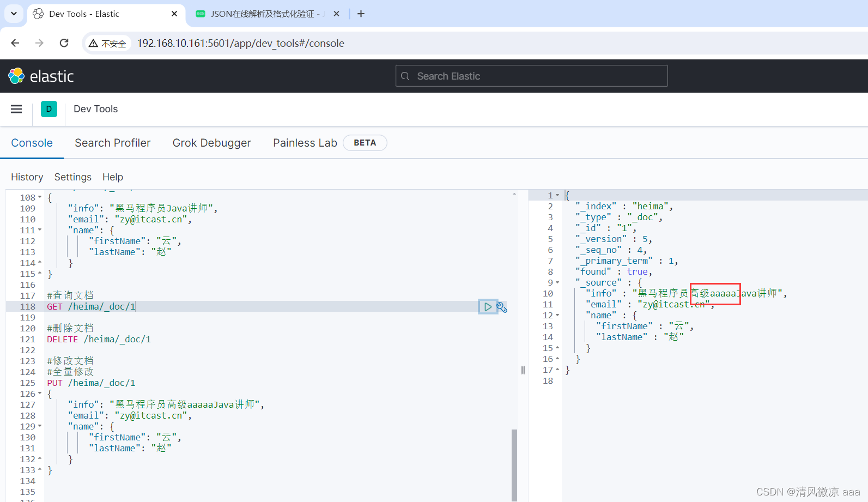Click the Dev Tools breadcrumb
Screen dimensions: 868x502
point(95,109)
